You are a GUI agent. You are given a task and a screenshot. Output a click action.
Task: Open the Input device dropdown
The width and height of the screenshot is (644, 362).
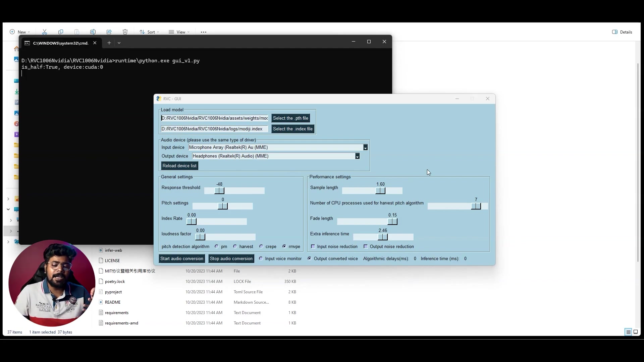click(x=365, y=147)
